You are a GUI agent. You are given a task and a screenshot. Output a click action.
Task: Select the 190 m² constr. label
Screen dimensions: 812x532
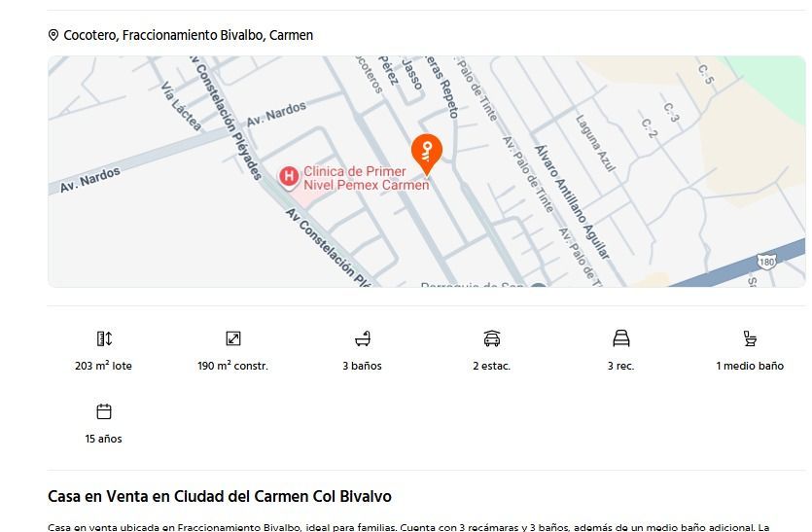tap(233, 366)
